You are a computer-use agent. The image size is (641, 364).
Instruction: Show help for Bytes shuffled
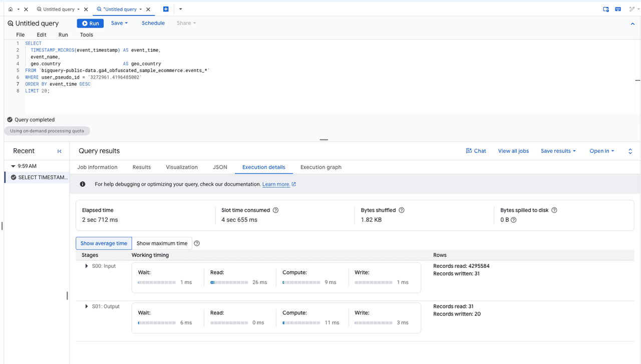pos(402,210)
